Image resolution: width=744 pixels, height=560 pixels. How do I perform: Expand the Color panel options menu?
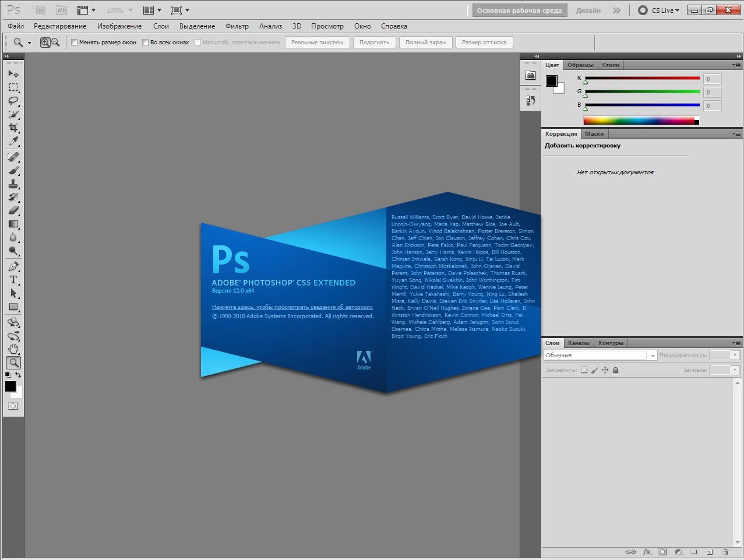736,65
